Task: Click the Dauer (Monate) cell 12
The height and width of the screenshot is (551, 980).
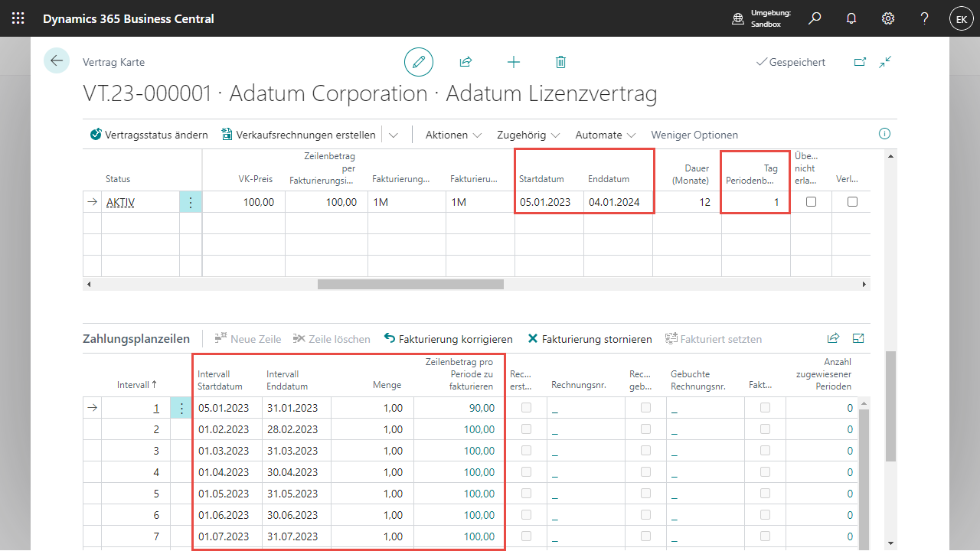Action: pos(687,202)
